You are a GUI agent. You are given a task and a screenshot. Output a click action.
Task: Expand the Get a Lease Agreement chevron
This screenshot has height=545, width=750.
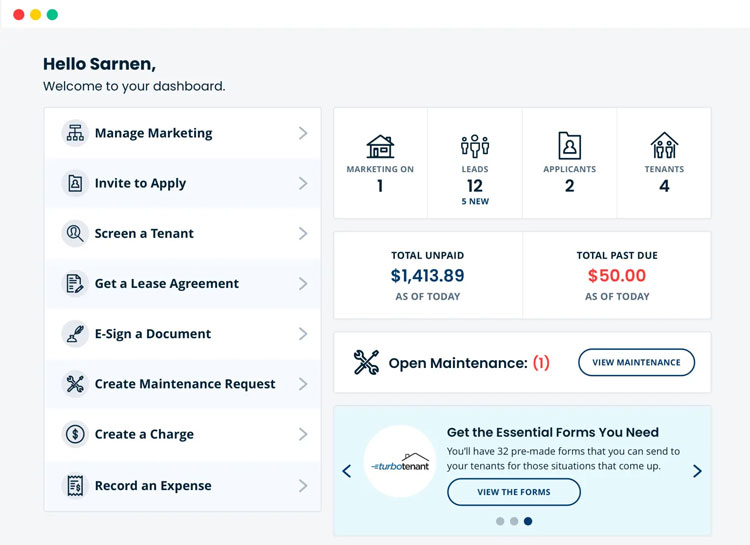tap(303, 284)
